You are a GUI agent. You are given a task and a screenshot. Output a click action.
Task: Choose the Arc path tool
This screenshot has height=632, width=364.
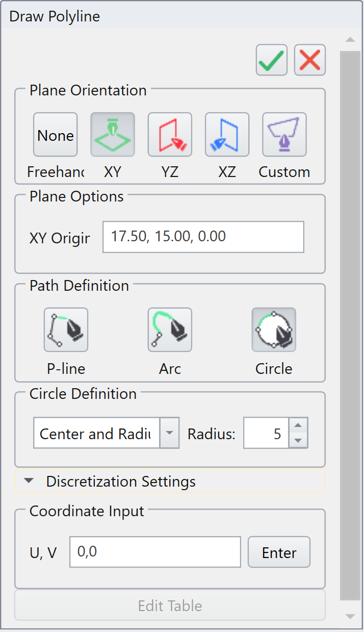click(x=170, y=330)
